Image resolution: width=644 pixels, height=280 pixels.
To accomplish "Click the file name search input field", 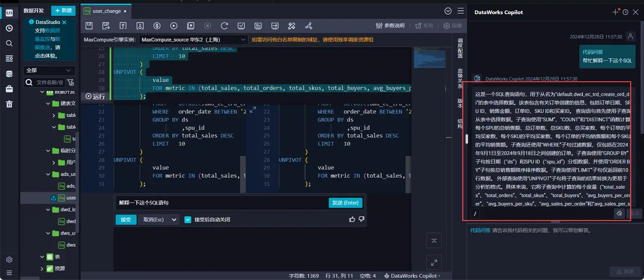I will [49, 82].
